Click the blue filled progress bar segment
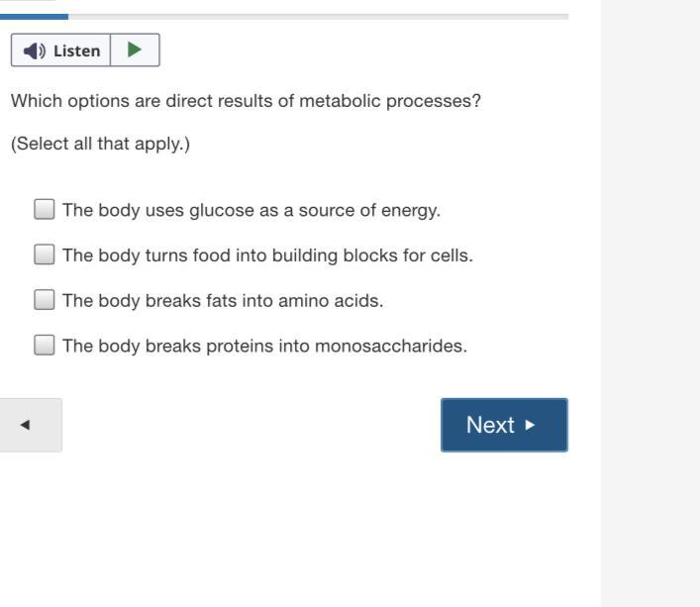This screenshot has height=607, width=700. 35,16
